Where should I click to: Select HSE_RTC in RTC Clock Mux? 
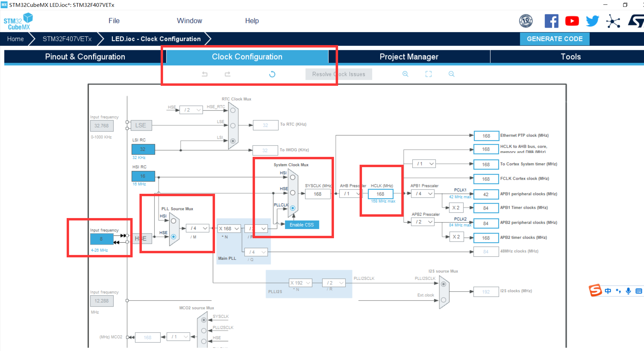point(233,110)
